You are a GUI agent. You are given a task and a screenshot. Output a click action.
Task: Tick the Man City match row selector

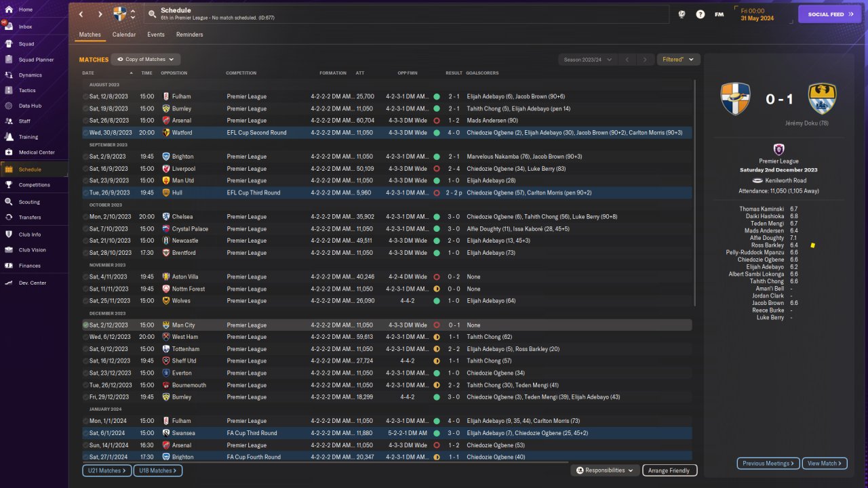click(85, 325)
